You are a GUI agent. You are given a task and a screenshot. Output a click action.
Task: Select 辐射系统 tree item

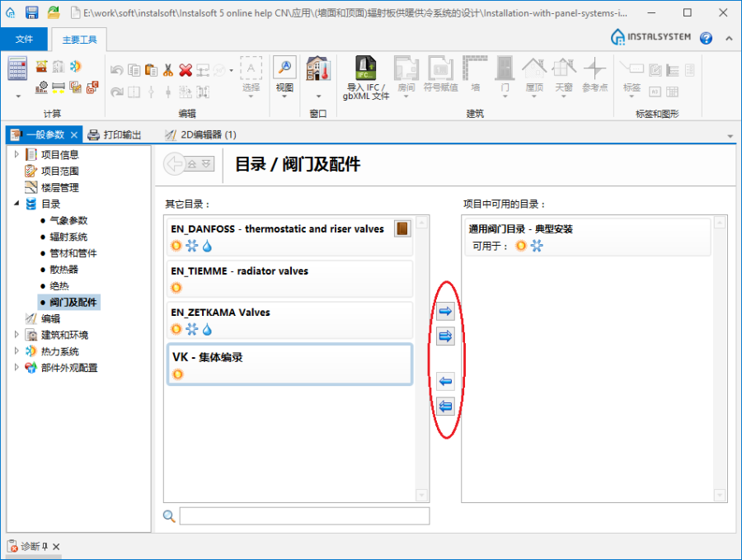click(x=68, y=237)
